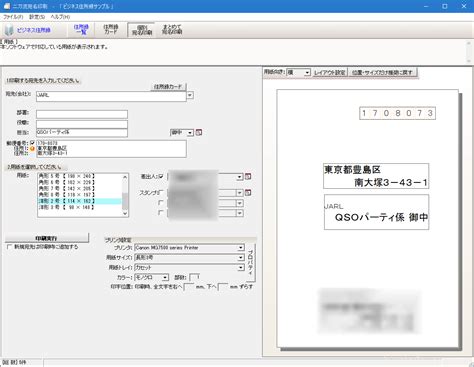
Task: Toggle the 郵便番号 checkbox
Action: (x=32, y=143)
